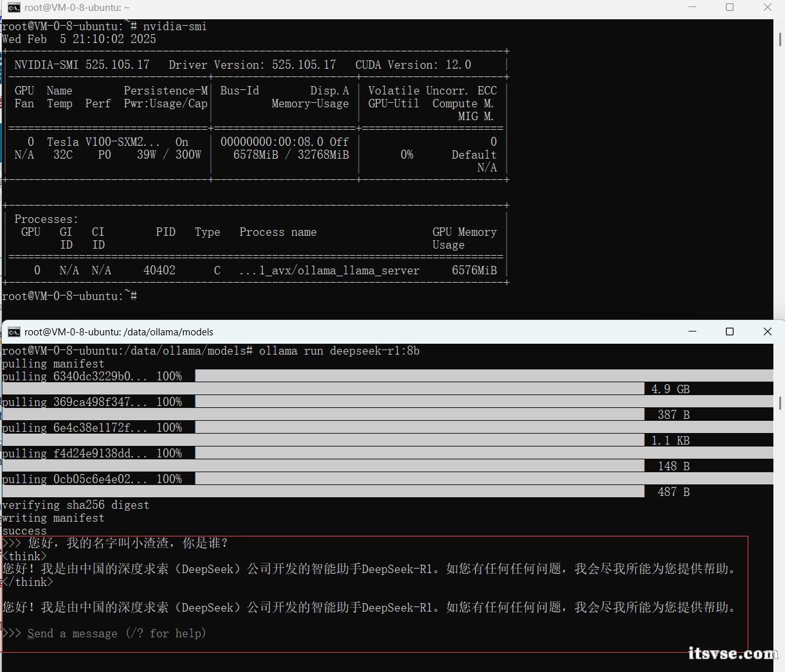Image resolution: width=785 pixels, height=672 pixels.
Task: Click the title 'root@VM-0-8-ubuntu: /data/ollama/models'
Action: coord(119,332)
